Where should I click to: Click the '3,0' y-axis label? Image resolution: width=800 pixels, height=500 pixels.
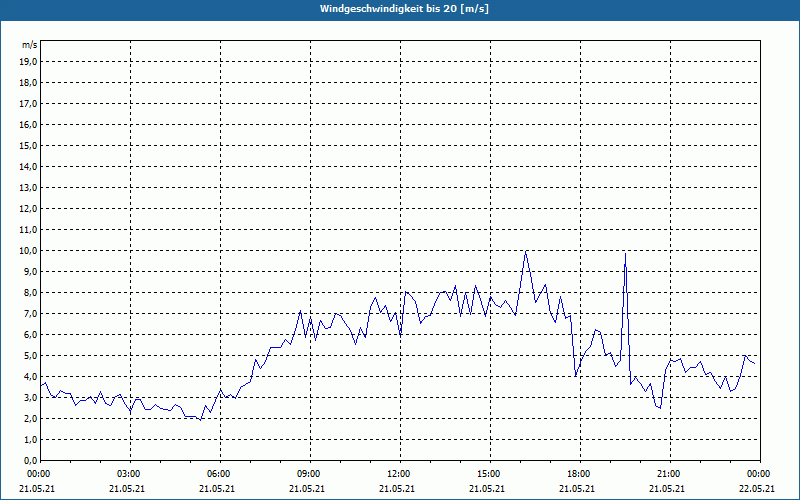(31, 397)
